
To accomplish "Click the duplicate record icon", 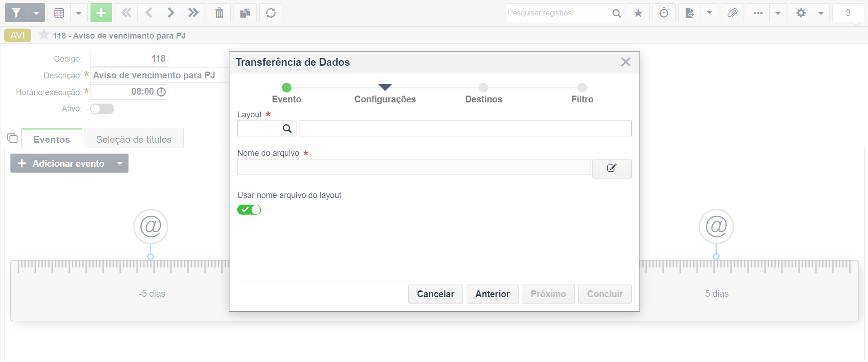I will point(245,13).
